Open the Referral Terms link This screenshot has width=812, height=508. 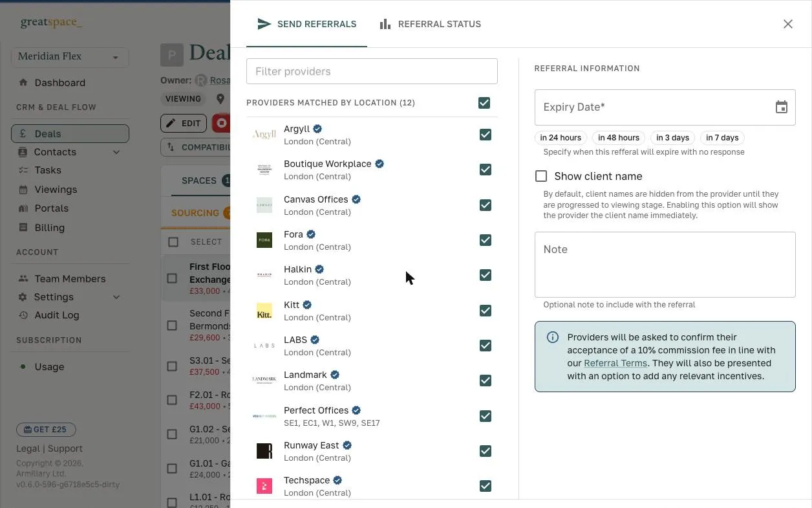pyautogui.click(x=615, y=363)
